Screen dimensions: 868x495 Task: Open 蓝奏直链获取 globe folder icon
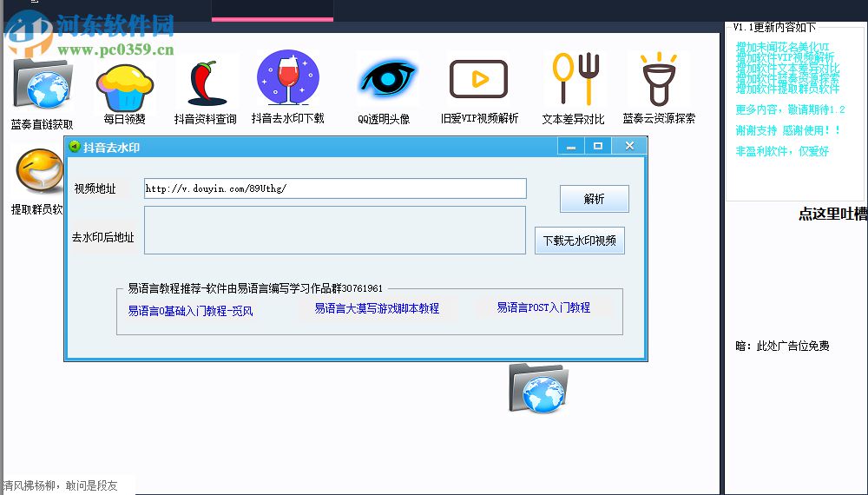coord(42,83)
